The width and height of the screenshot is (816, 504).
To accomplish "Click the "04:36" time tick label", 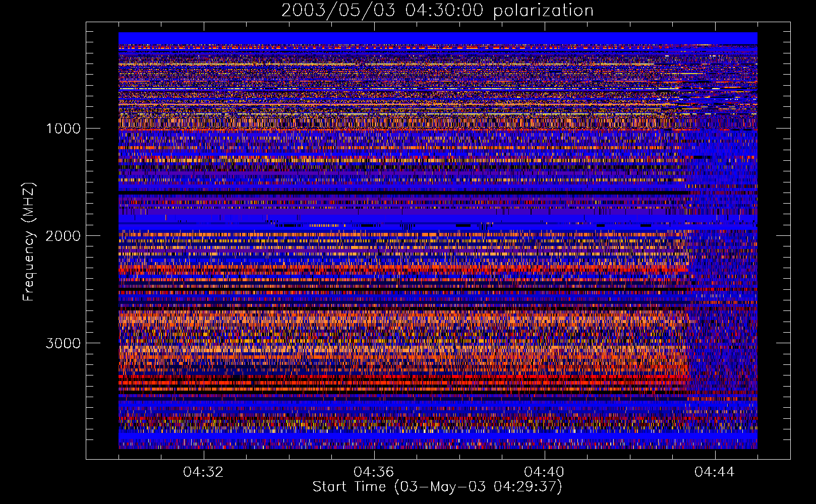I will click(374, 472).
